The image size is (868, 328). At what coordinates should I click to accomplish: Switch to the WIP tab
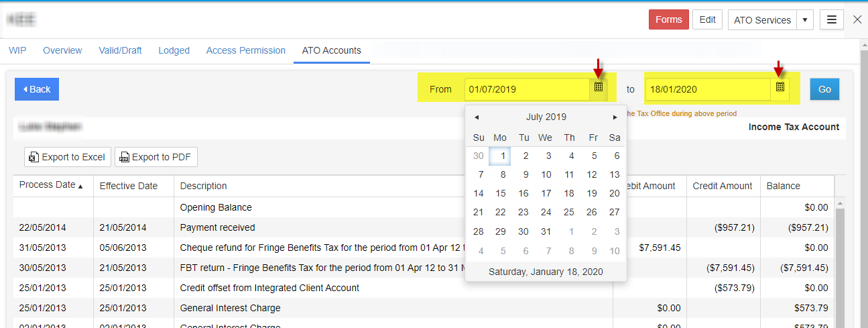[17, 50]
